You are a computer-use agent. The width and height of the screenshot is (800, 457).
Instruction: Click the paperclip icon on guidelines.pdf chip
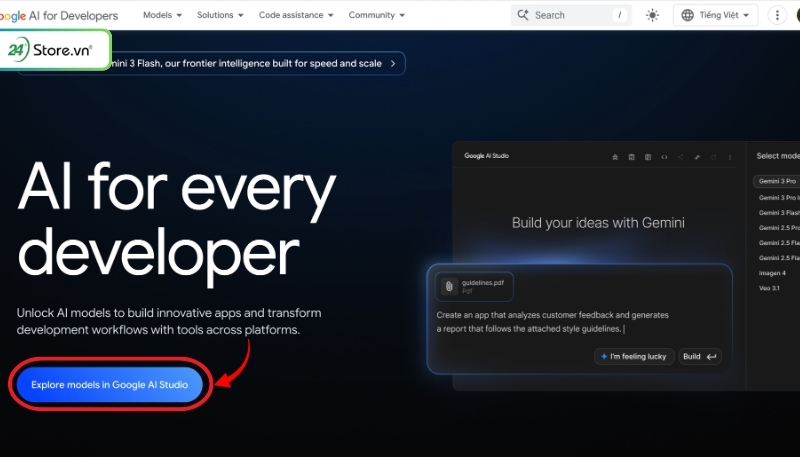tap(449, 287)
